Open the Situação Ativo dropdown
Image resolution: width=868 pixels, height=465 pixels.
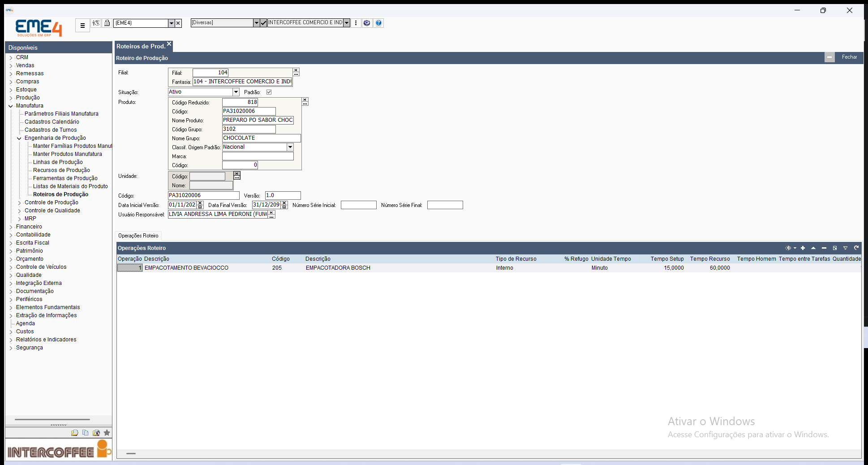[x=236, y=92]
